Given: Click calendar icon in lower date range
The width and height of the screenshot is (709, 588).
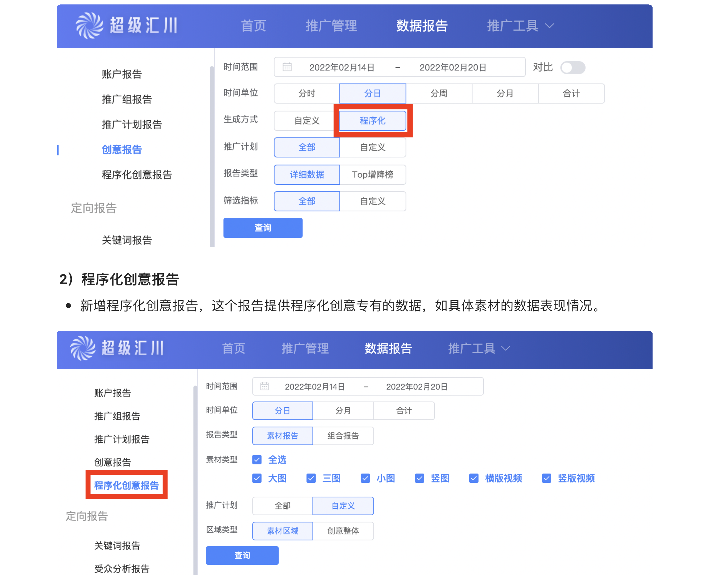Looking at the screenshot, I should [x=264, y=386].
